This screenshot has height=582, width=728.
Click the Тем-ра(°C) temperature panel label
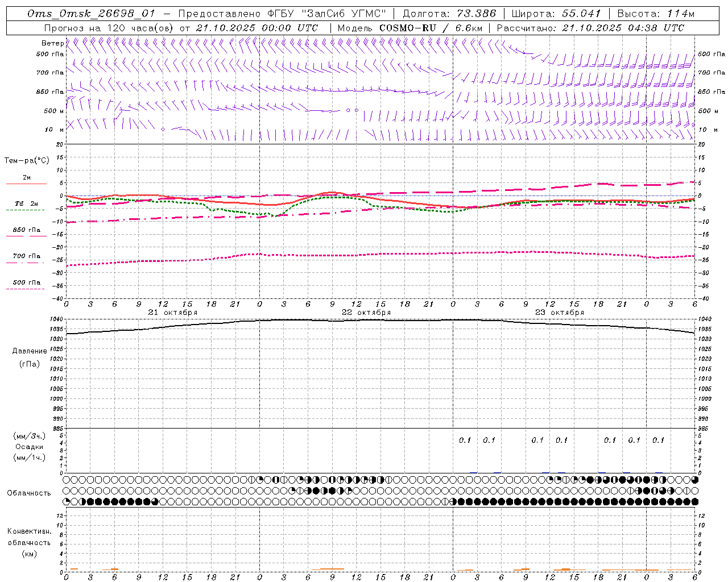pyautogui.click(x=27, y=161)
